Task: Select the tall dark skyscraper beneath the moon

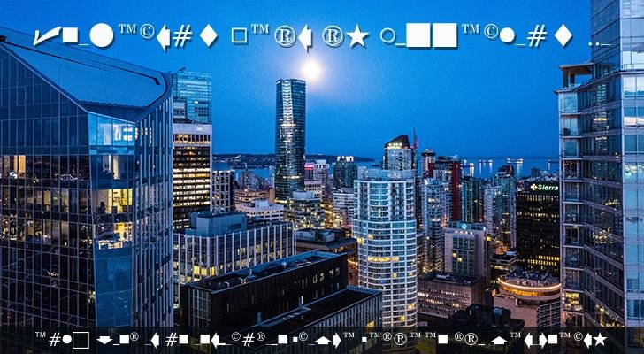Action: [289, 133]
